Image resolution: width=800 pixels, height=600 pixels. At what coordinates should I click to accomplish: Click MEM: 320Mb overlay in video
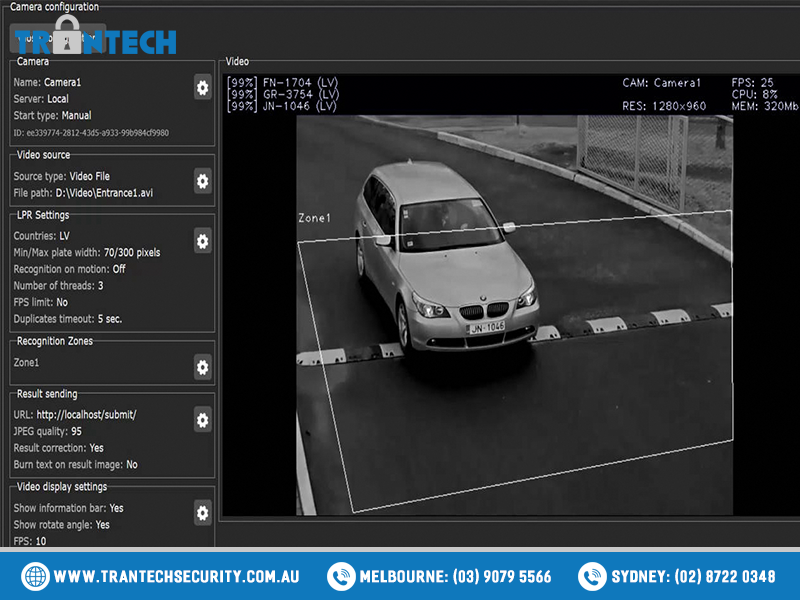(x=764, y=106)
